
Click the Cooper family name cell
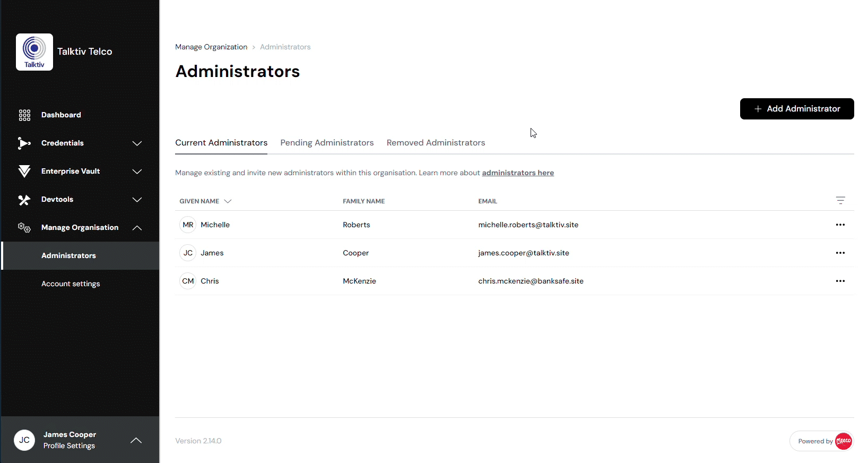[355, 253]
